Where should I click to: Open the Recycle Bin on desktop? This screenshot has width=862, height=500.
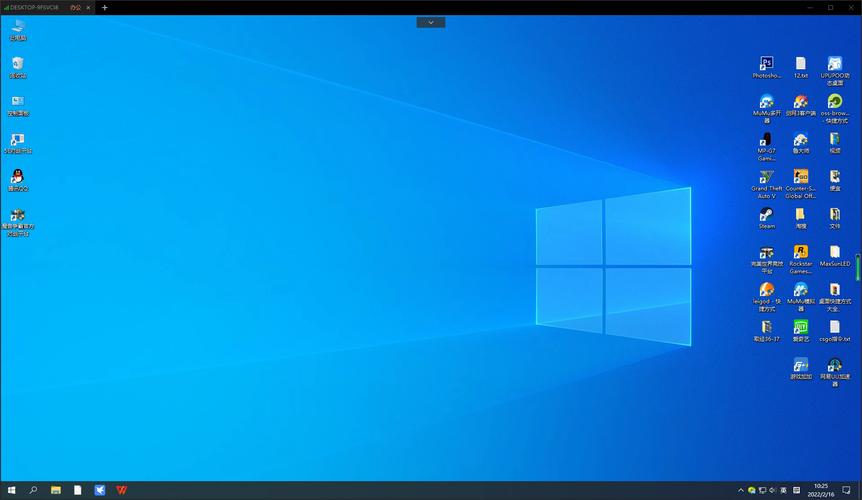point(17,64)
